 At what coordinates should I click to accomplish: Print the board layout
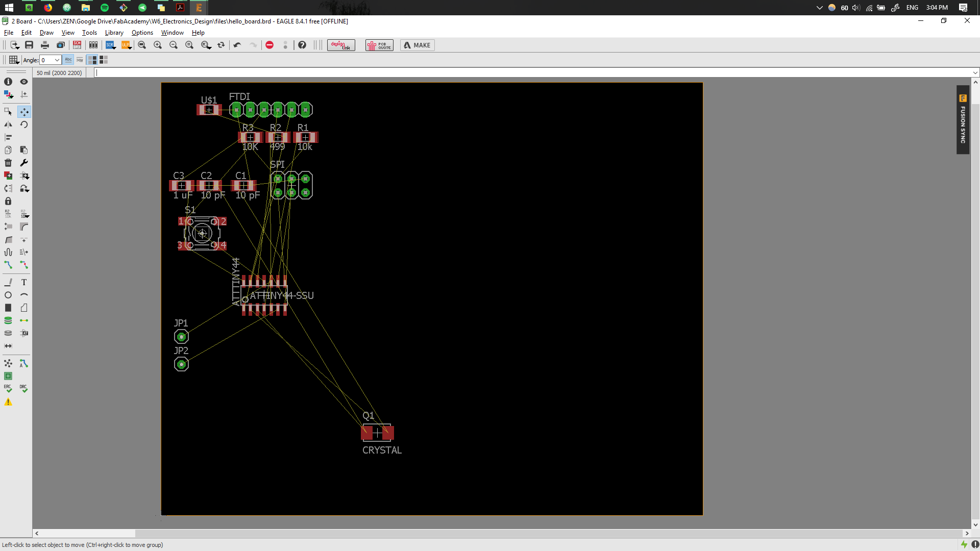pyautogui.click(x=45, y=45)
